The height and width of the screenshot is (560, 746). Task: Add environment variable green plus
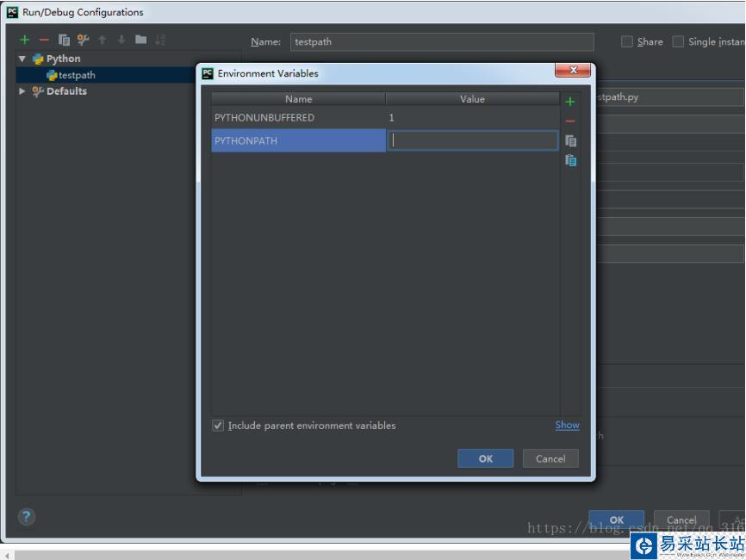pyautogui.click(x=570, y=102)
